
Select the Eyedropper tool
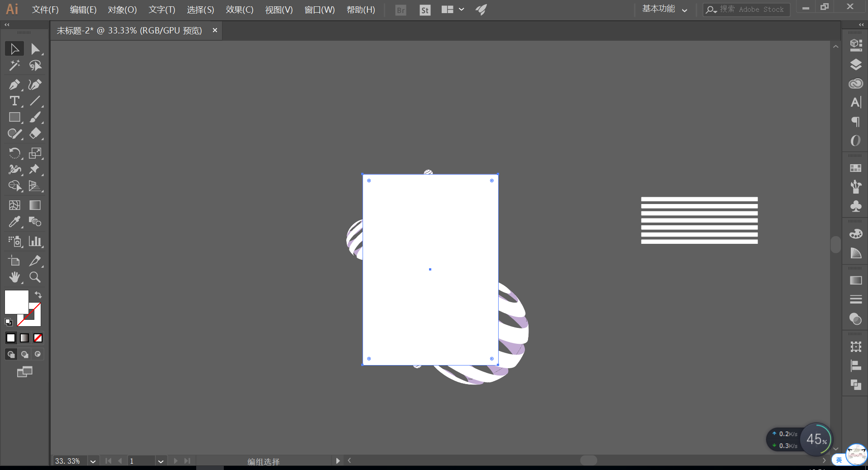pos(14,222)
